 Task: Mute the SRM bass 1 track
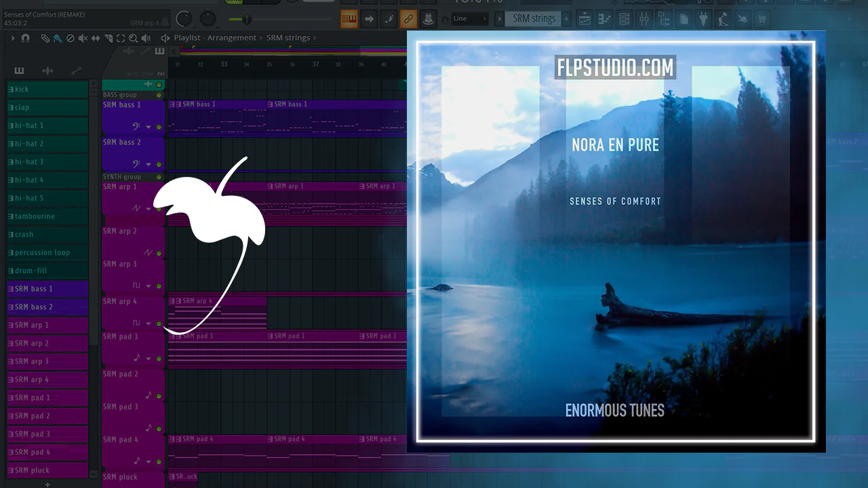pos(159,127)
